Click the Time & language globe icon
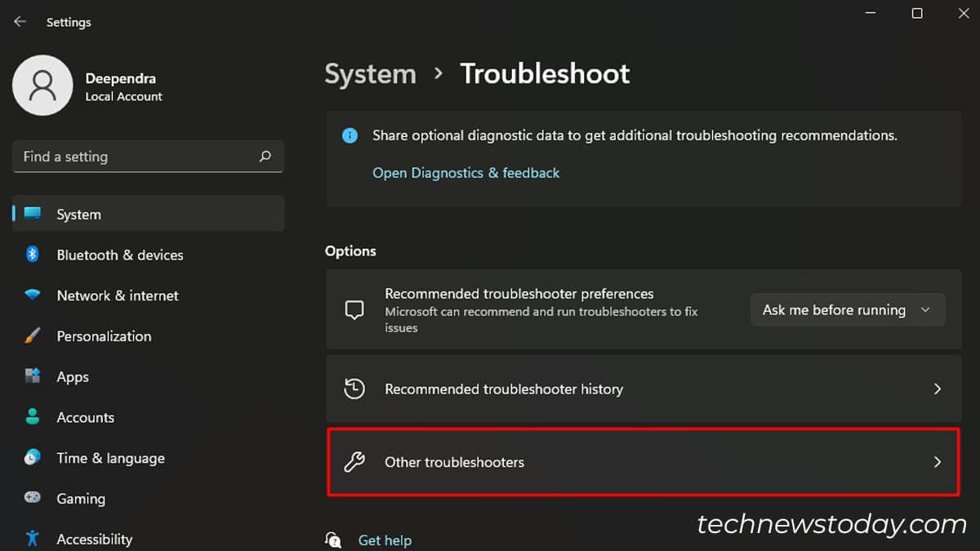980x551 pixels. click(x=33, y=458)
